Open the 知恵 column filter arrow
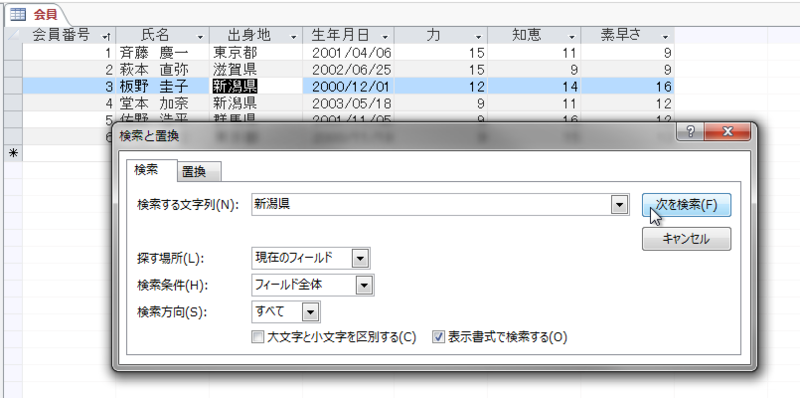The image size is (800, 398). [x=572, y=36]
